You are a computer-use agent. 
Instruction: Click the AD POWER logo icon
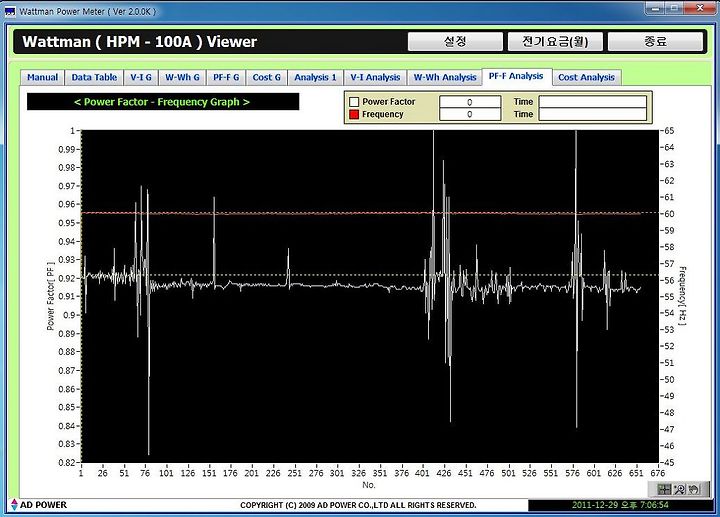[x=14, y=505]
